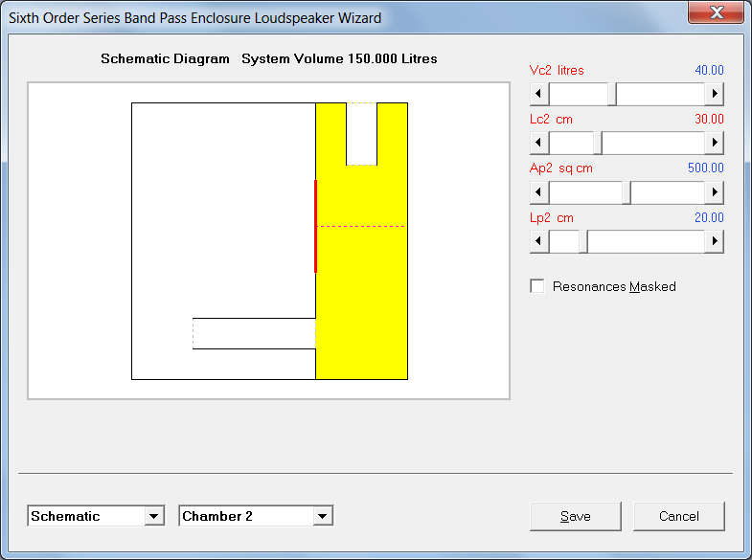Increase Vc2 litres with right arrow

pyautogui.click(x=714, y=94)
